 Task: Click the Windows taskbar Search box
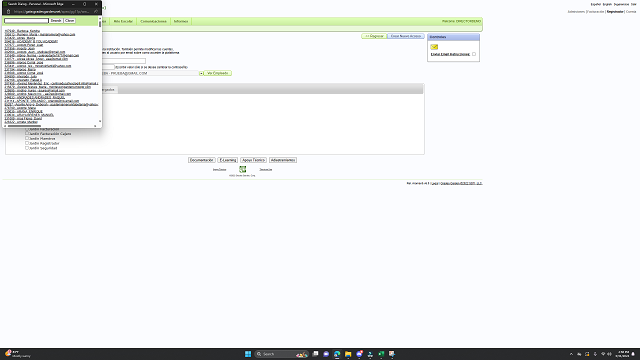point(281,354)
